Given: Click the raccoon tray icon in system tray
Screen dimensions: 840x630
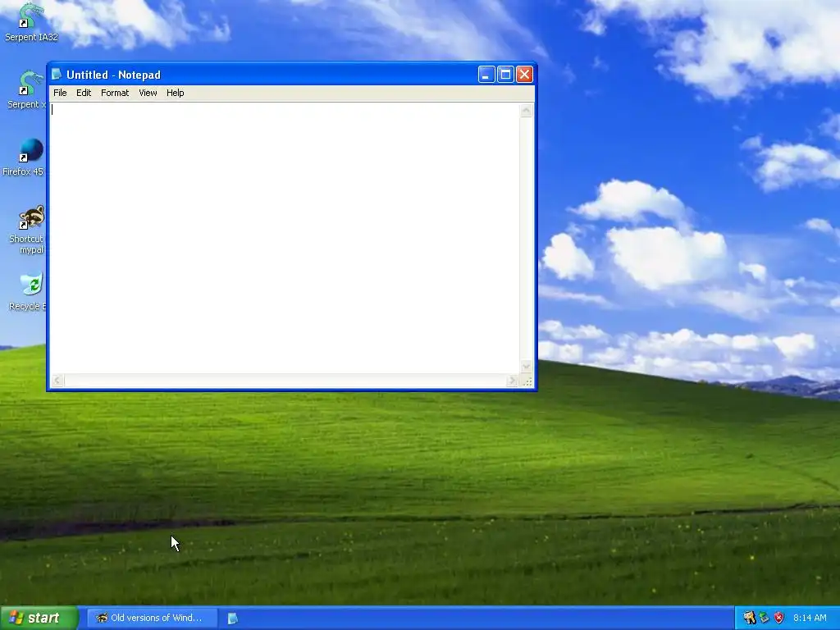Looking at the screenshot, I should click(749, 618).
